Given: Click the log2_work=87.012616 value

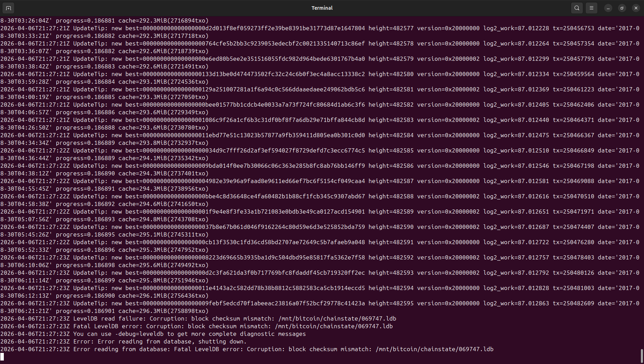Looking at the screenshot, I should [516, 196].
